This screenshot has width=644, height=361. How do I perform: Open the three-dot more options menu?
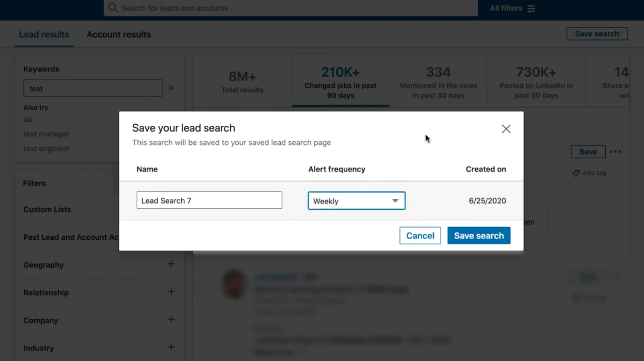coord(615,152)
